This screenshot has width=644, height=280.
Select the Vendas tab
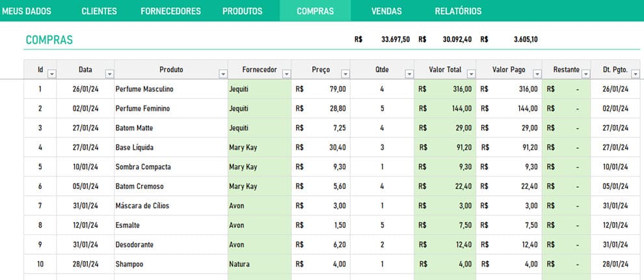[x=386, y=11]
